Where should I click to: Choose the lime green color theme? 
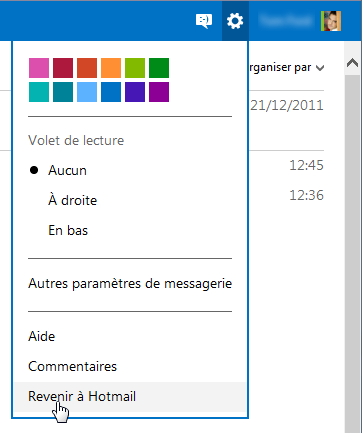click(135, 68)
